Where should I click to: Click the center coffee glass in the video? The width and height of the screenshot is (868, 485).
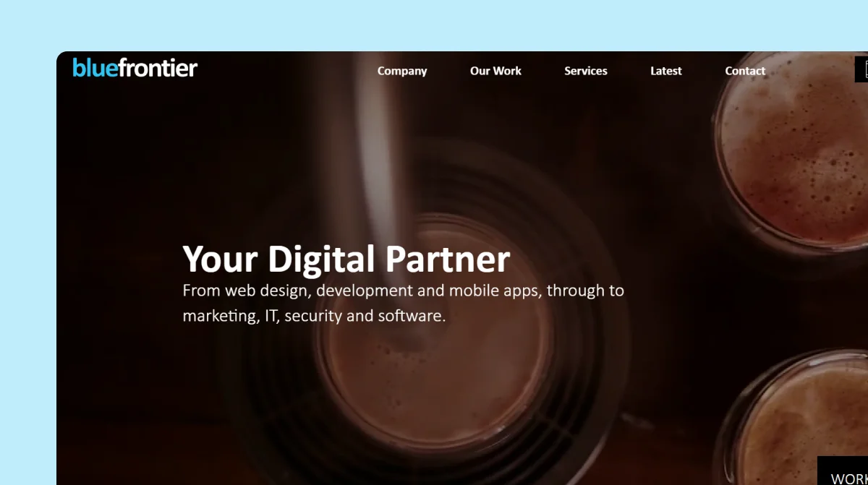(x=433, y=340)
